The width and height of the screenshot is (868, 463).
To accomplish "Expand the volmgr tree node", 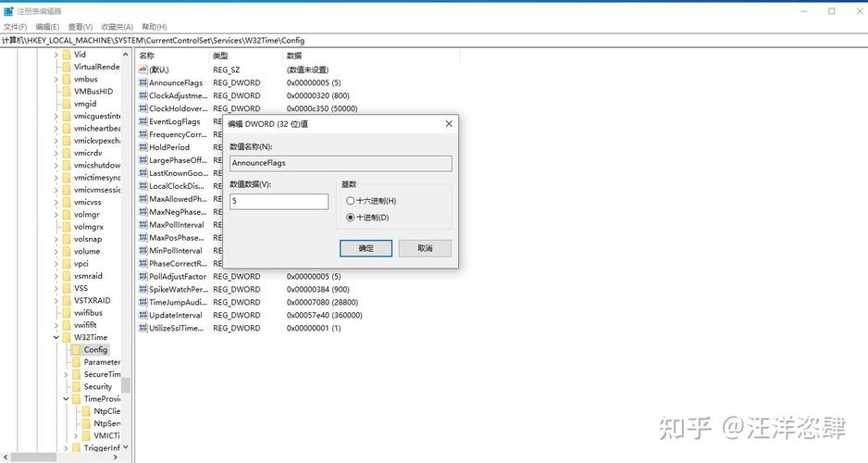I will click(56, 214).
